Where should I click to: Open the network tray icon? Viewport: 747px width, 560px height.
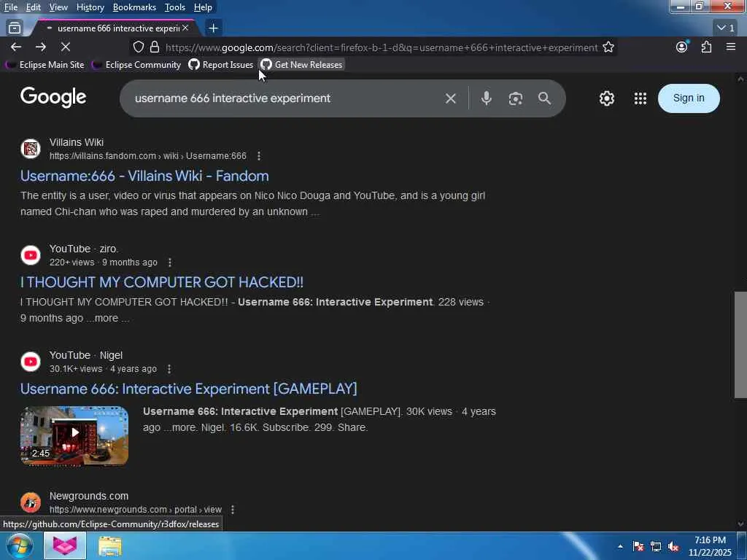pyautogui.click(x=656, y=546)
